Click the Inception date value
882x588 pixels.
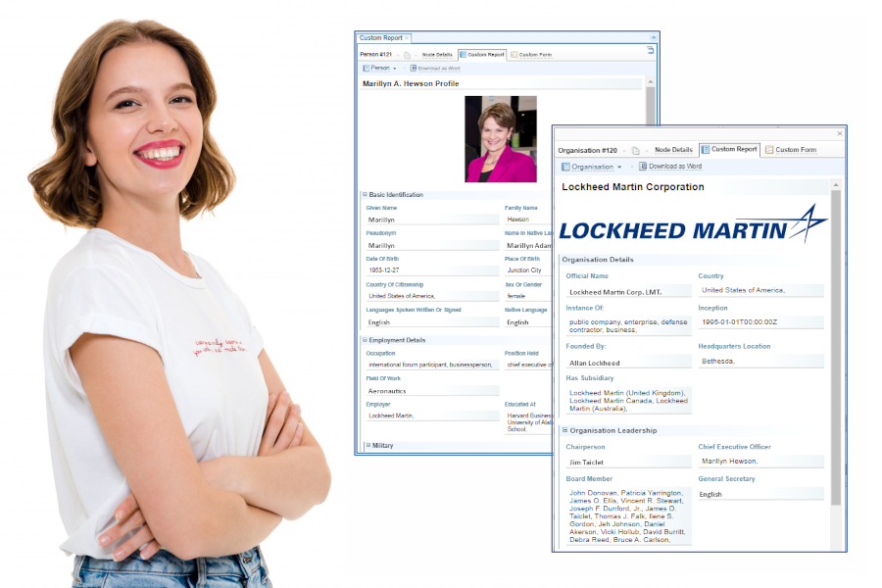761,322
